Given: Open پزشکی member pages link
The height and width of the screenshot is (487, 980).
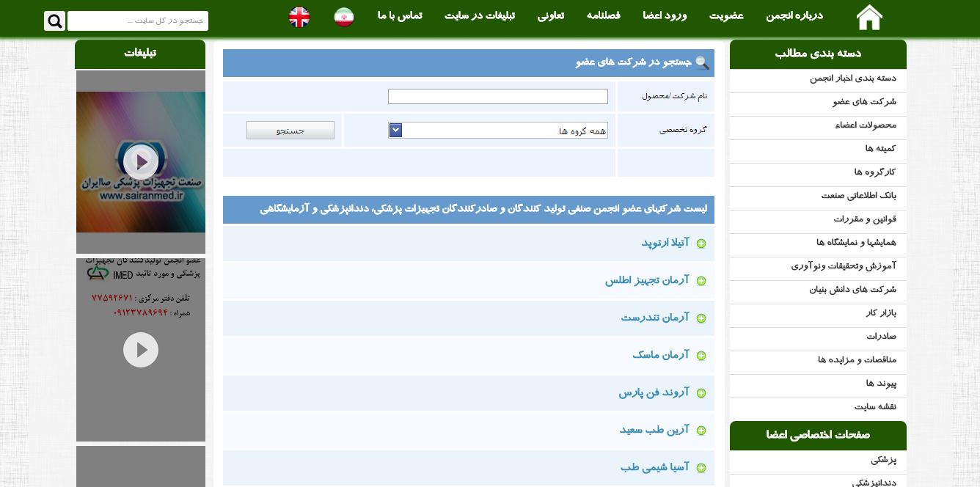Looking at the screenshot, I should pos(883,461).
